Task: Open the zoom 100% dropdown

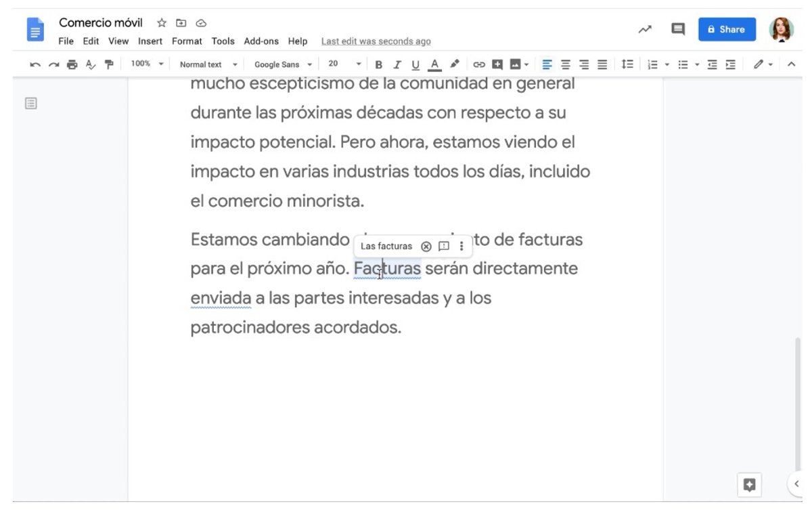Action: tap(148, 64)
